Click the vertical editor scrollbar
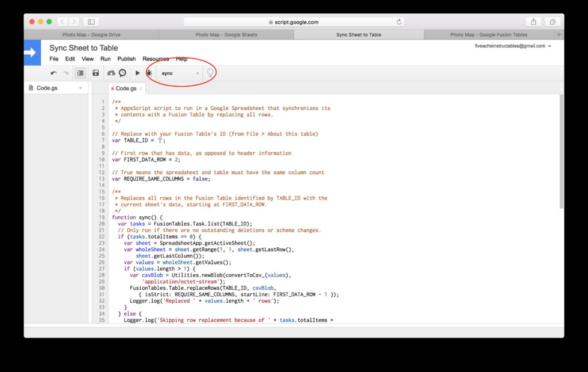This screenshot has height=372, width=588. tap(562, 152)
